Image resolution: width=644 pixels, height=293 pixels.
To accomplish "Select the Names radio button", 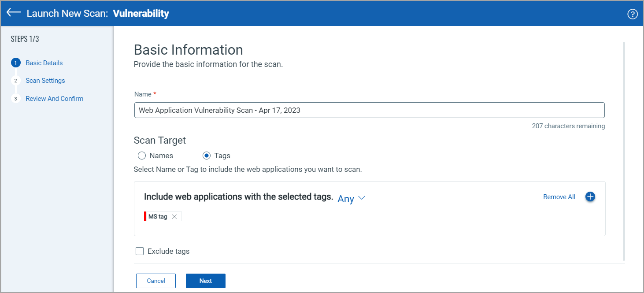I will [142, 156].
